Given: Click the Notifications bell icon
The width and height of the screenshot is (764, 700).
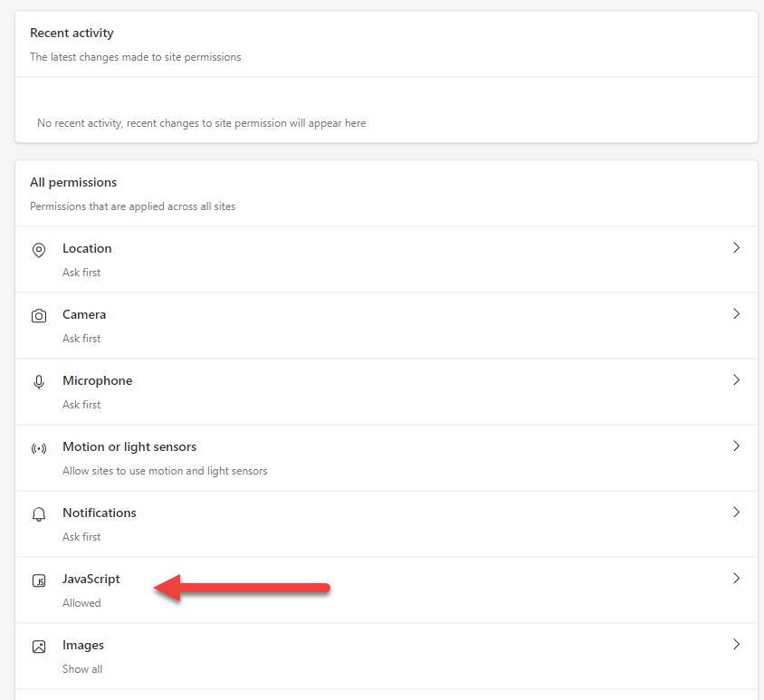Looking at the screenshot, I should (39, 514).
